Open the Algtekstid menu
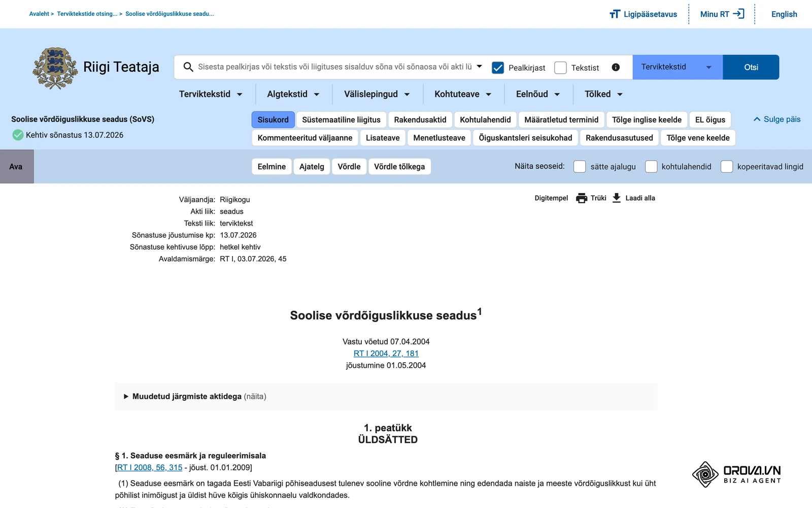 (x=293, y=94)
